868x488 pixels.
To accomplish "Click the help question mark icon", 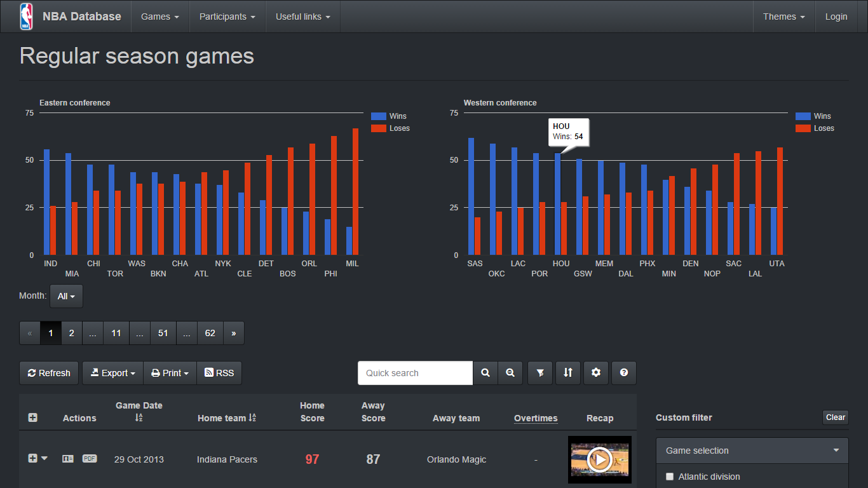I will 624,373.
